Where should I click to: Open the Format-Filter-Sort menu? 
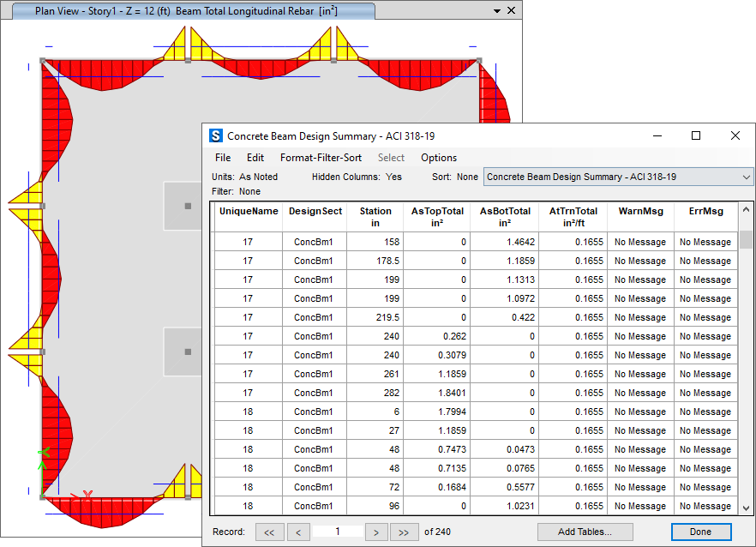point(321,158)
